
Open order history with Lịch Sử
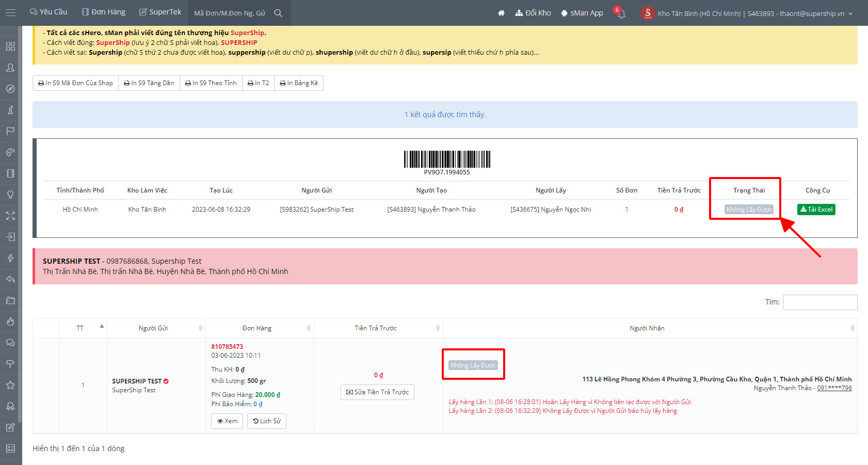coord(267,421)
